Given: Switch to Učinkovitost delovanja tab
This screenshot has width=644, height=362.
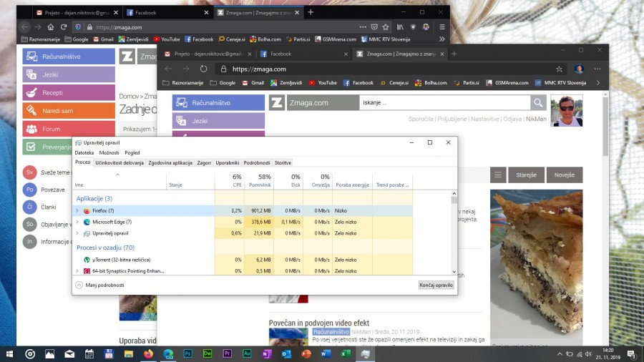Looking at the screenshot, I should point(119,163).
